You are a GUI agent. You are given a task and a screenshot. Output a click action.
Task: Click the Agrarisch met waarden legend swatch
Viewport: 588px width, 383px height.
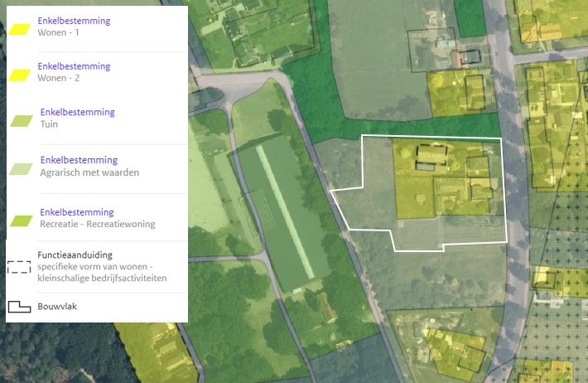pos(20,168)
